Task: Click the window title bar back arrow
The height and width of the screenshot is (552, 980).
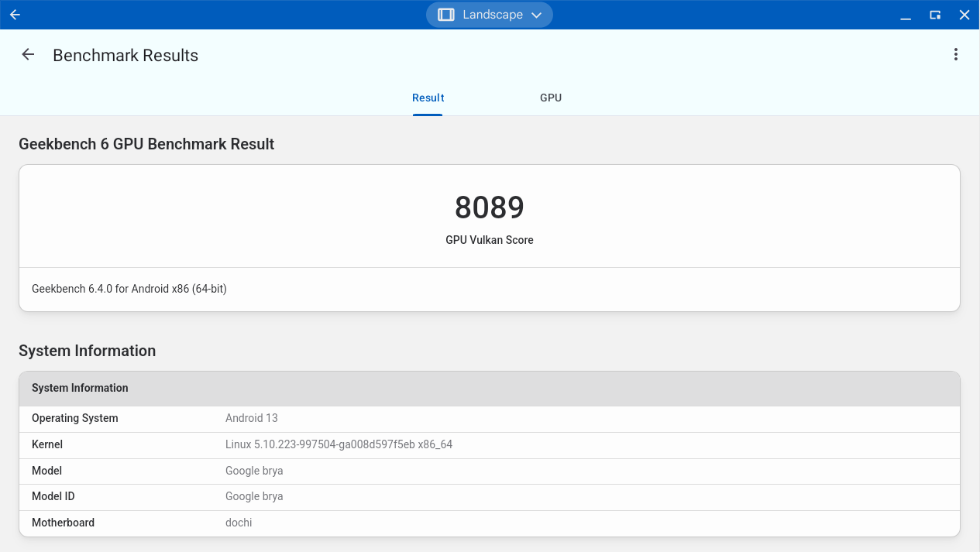Action: point(15,15)
